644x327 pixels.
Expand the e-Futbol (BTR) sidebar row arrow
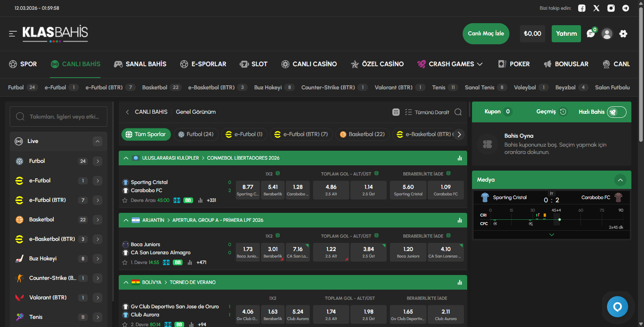tap(98, 200)
